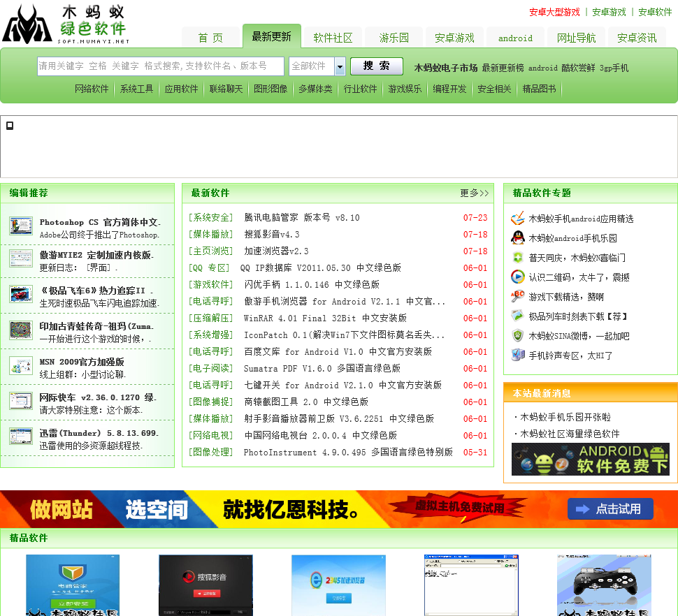Viewport: 678px width, 616px height.
Task: Open 3gp手机 link near search
Action: [x=614, y=68]
